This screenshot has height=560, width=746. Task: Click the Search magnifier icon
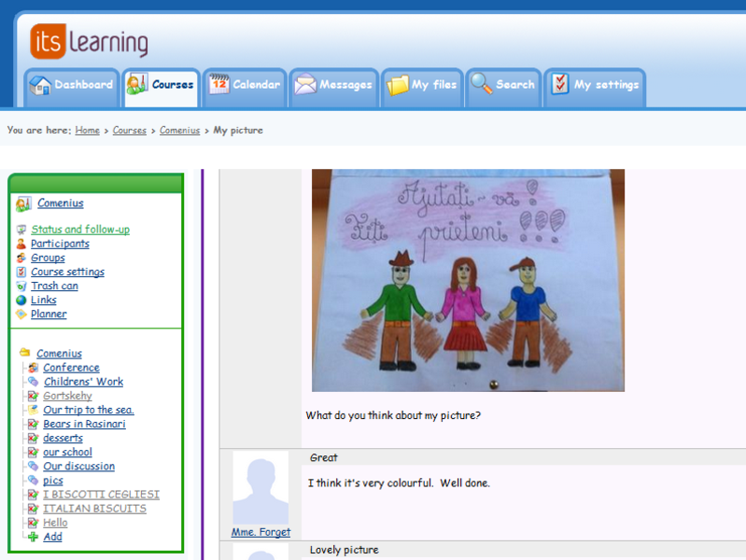(x=482, y=84)
